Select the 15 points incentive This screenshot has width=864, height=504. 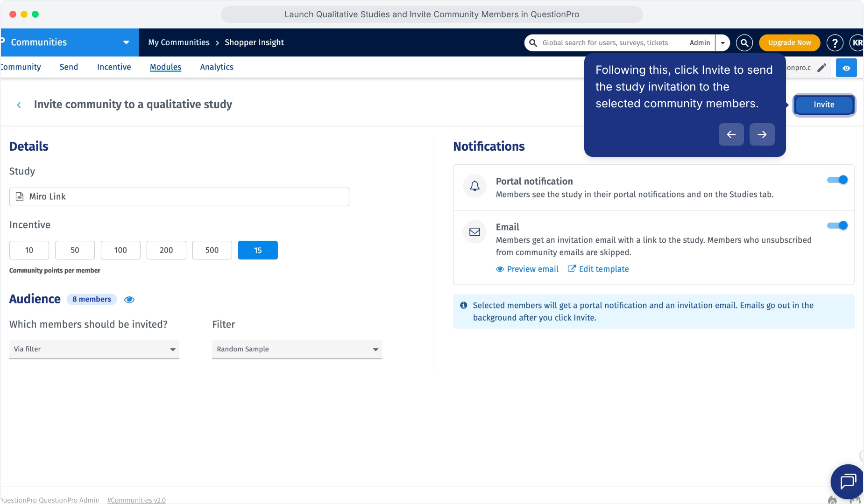point(258,251)
